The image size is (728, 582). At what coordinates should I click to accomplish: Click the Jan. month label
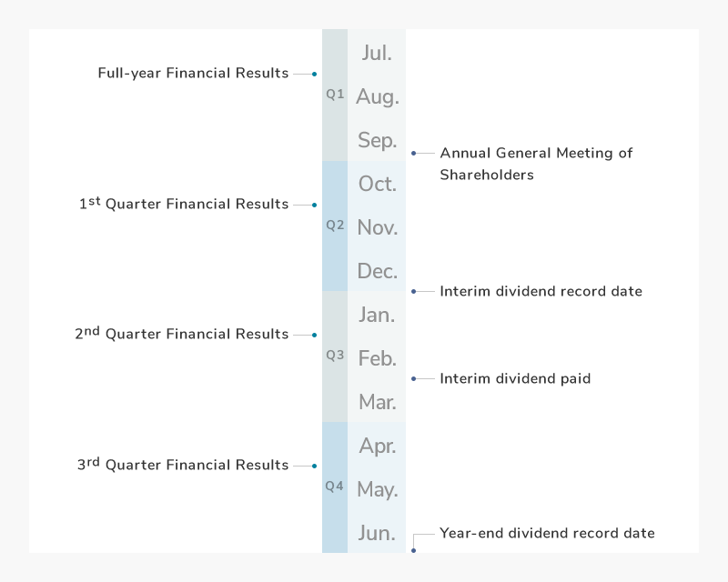(377, 315)
